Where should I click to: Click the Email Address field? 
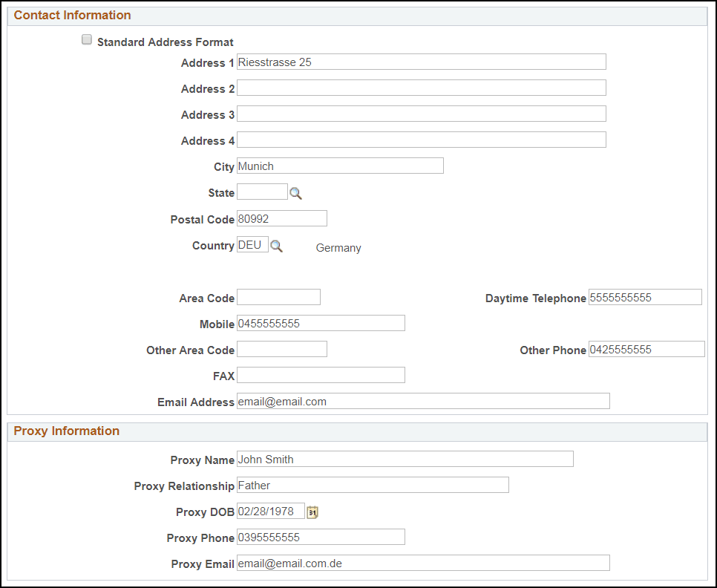click(422, 400)
